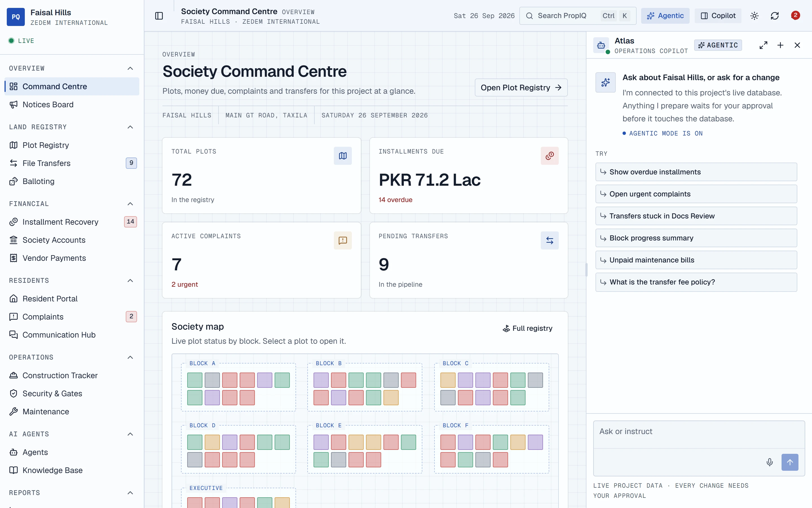This screenshot has height=508, width=812.
Task: Open the Full registry link
Action: [x=527, y=328]
